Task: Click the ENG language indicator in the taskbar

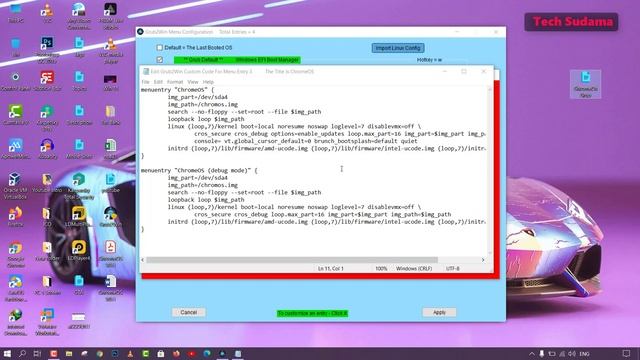Action: click(x=584, y=354)
